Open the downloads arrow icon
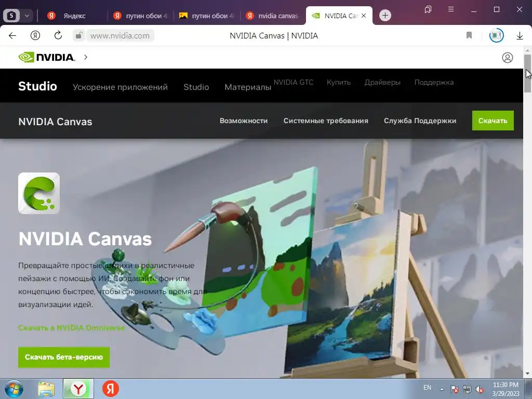The image size is (532, 399). [x=520, y=36]
